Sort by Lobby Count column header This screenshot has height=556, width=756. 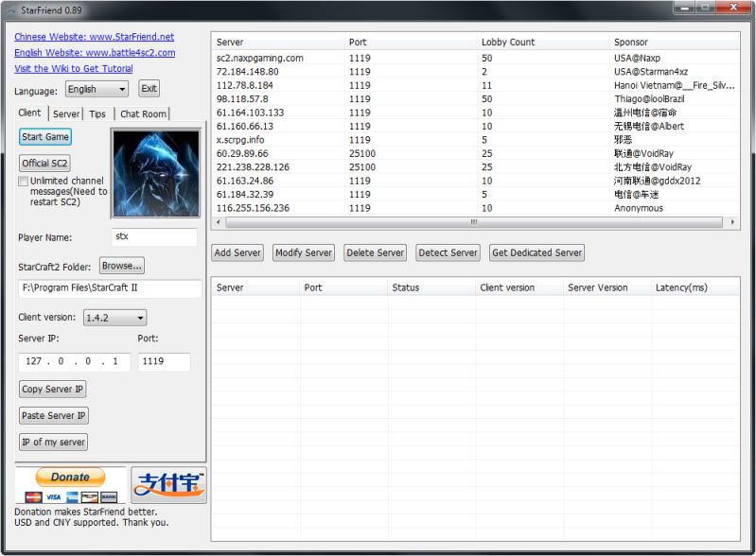click(x=542, y=42)
